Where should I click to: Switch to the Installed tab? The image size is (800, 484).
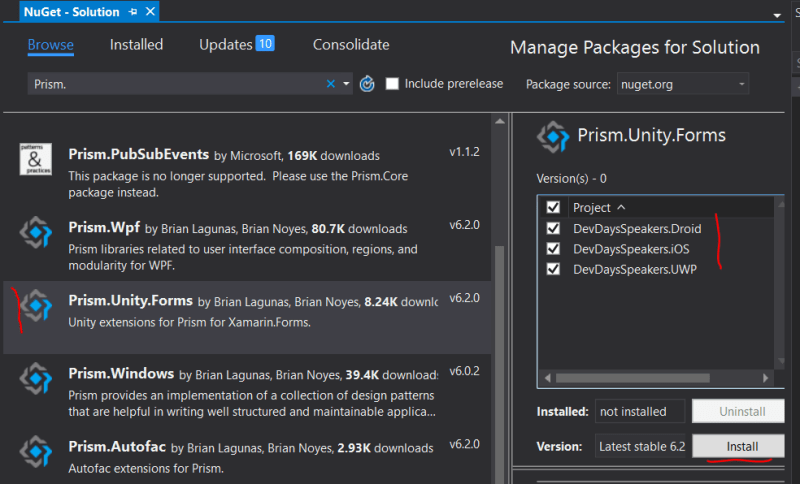pyautogui.click(x=136, y=45)
